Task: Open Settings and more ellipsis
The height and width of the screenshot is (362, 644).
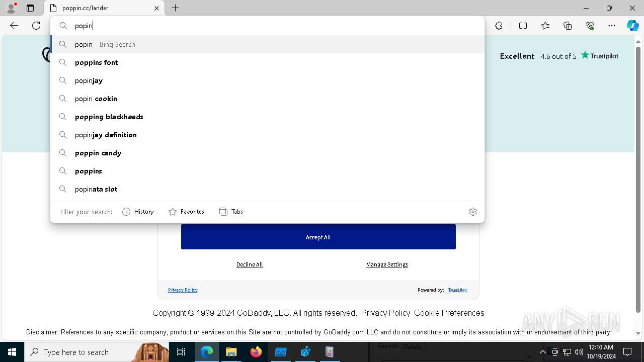Action: [612, 26]
